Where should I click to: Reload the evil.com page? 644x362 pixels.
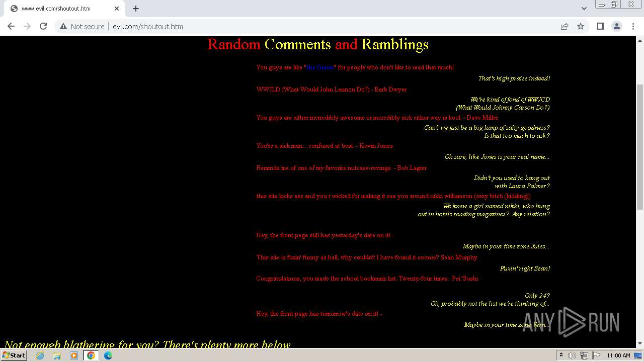43,26
